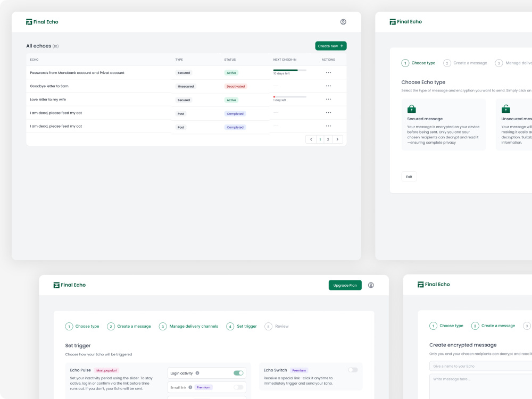532x399 pixels.
Task: Select Choose type step in Set trigger window
Action: coord(82,327)
